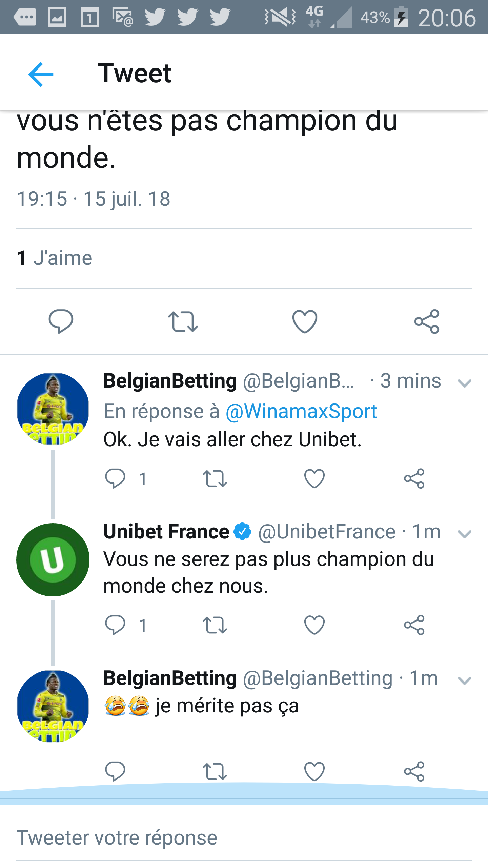Share the main tweet

tap(427, 321)
